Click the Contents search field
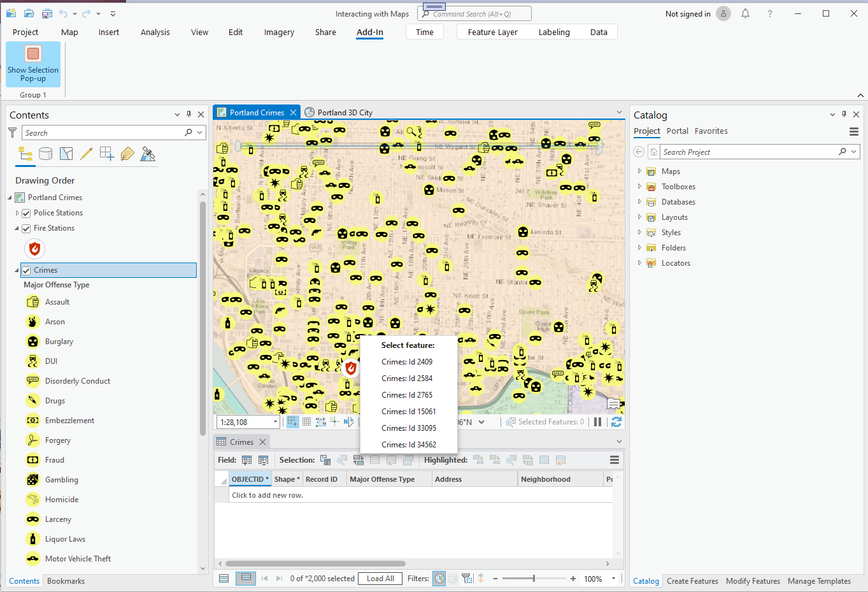Viewport: 868px width, 592px height. tap(103, 133)
